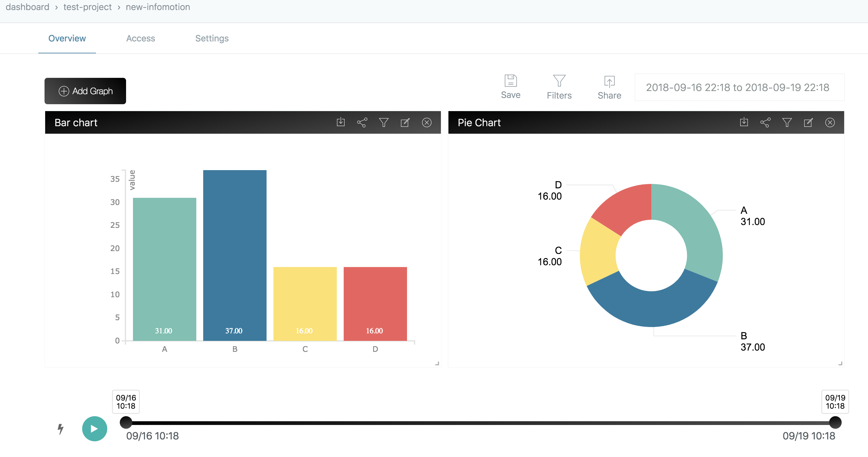This screenshot has width=868, height=457.
Task: Share the Pie Chart graph
Action: pyautogui.click(x=765, y=122)
